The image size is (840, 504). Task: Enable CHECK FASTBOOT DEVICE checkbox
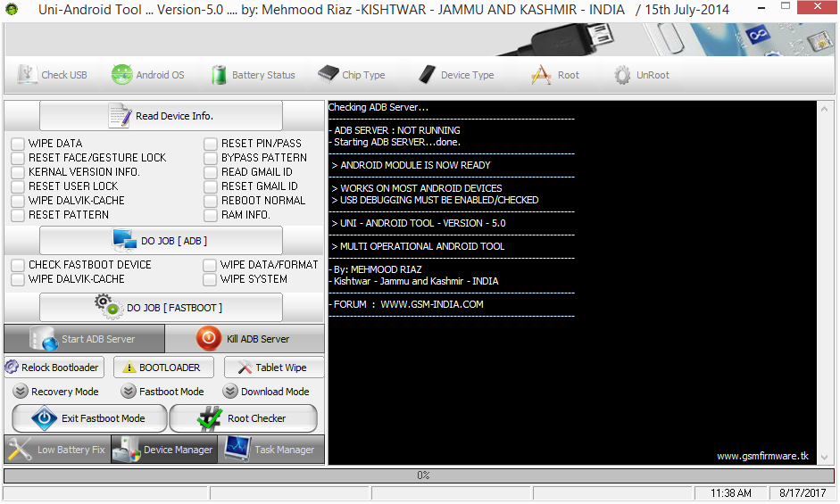pos(18,265)
